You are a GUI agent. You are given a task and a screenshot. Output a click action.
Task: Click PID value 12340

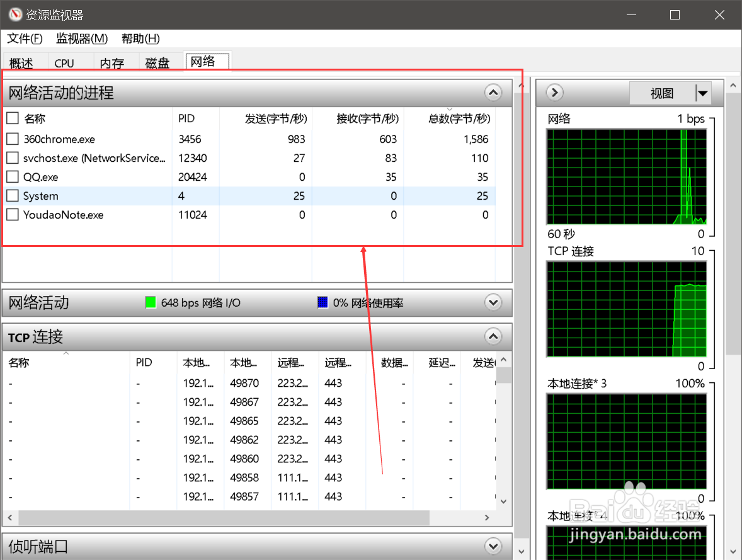[193, 158]
